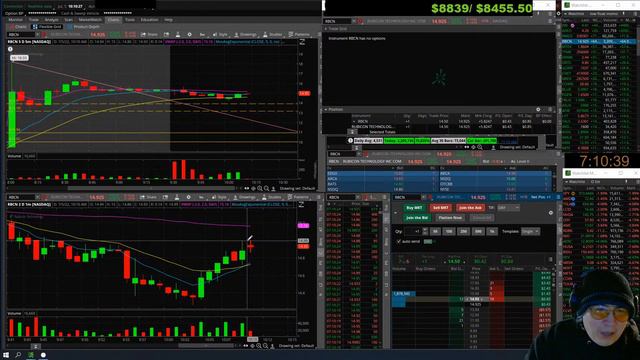The image size is (640, 360).
Task: Open Windows taskbar search icon
Action: tap(18, 355)
